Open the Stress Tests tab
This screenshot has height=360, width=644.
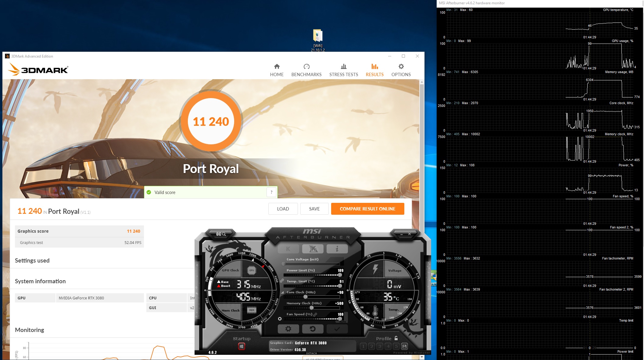(343, 70)
